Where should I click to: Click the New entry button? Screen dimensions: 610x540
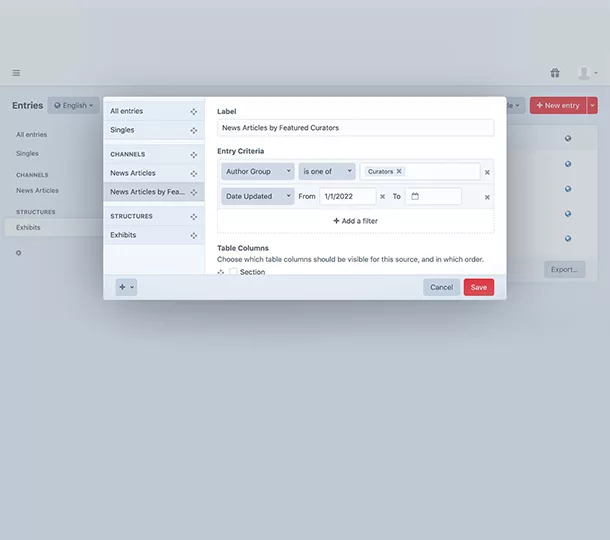[558, 105]
